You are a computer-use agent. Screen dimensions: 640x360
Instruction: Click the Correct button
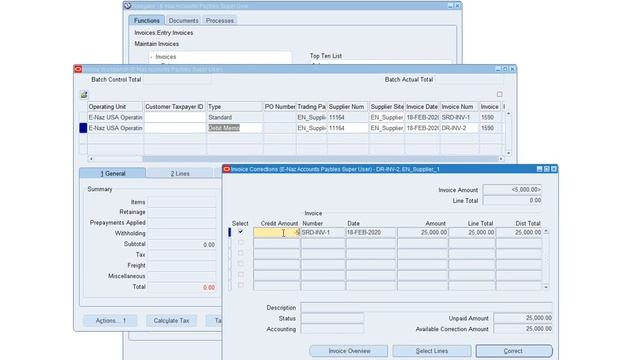[514, 351]
